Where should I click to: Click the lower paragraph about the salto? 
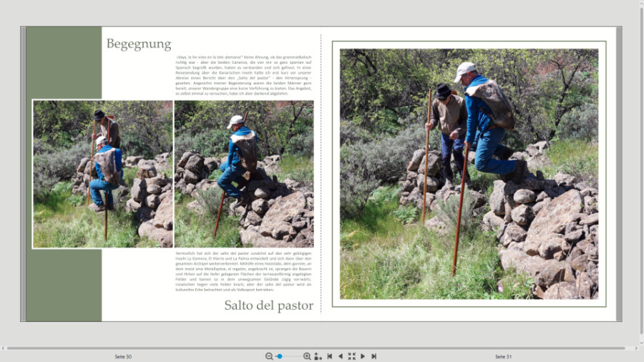[243, 271]
